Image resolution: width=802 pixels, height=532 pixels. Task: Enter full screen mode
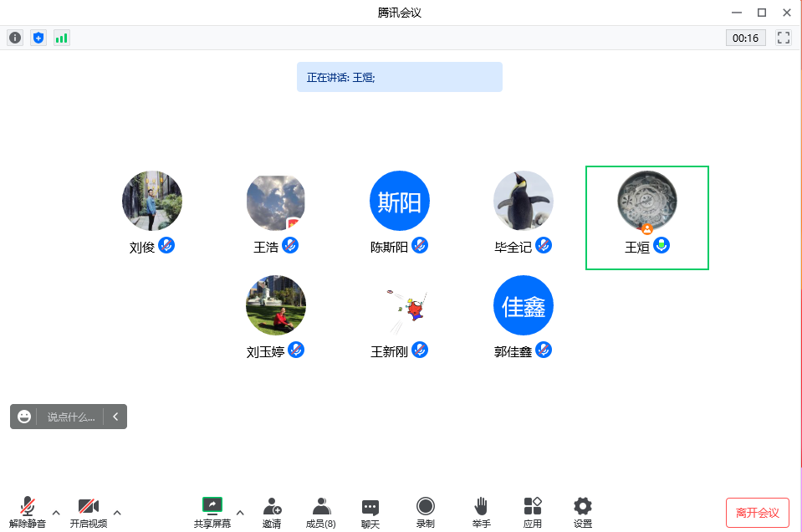(x=784, y=38)
